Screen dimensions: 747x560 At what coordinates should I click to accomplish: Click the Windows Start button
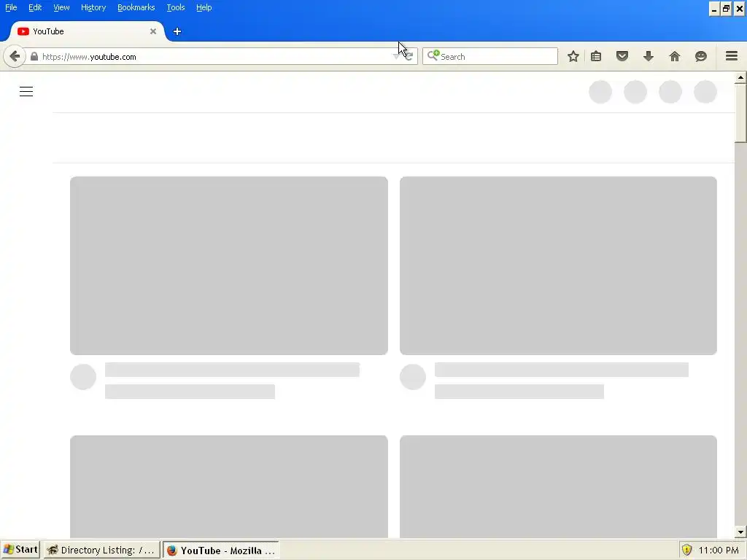[20, 550]
